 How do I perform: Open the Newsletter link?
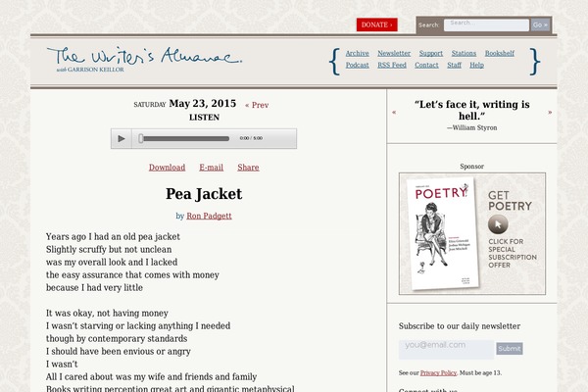[394, 53]
